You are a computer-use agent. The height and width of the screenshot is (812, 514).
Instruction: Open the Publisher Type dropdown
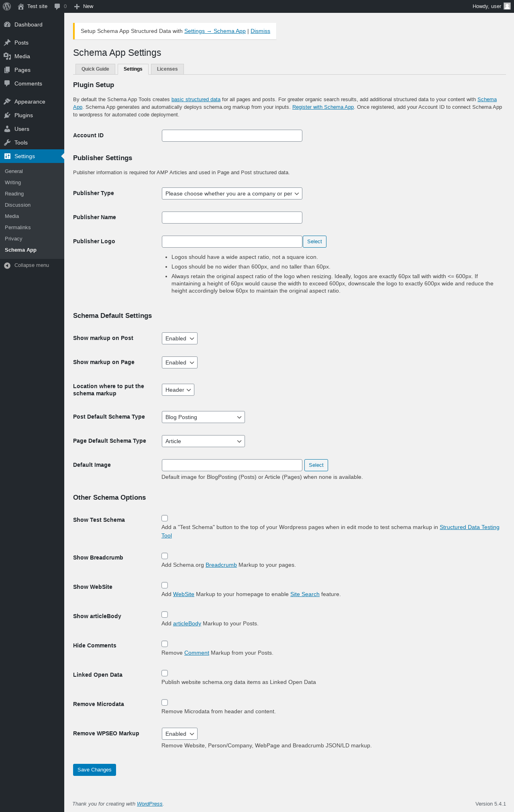point(232,193)
